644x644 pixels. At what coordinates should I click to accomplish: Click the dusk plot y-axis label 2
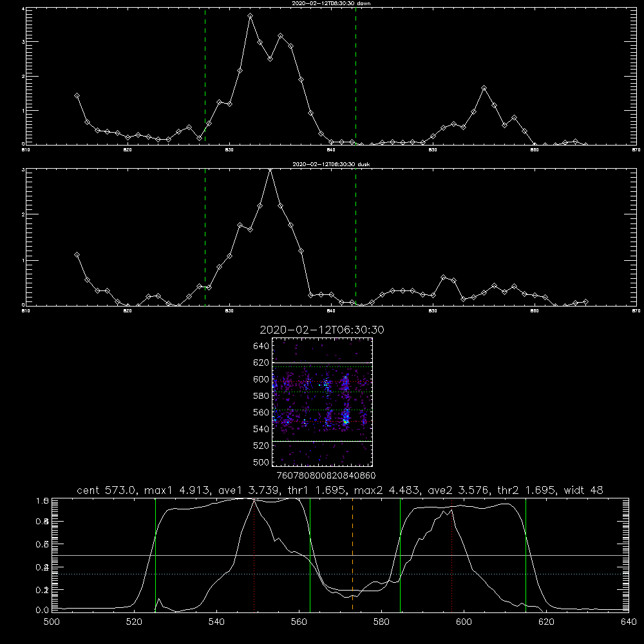pyautogui.click(x=23, y=214)
